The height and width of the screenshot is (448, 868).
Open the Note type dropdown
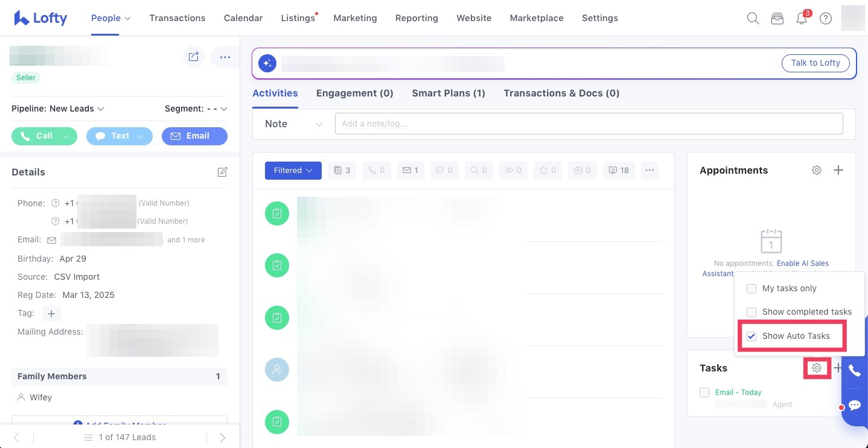294,124
